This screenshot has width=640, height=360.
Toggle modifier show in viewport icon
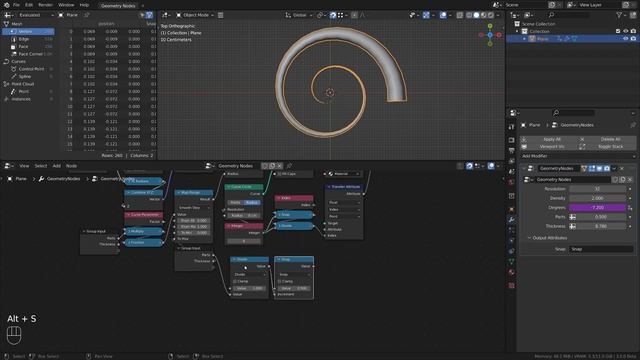(600, 169)
